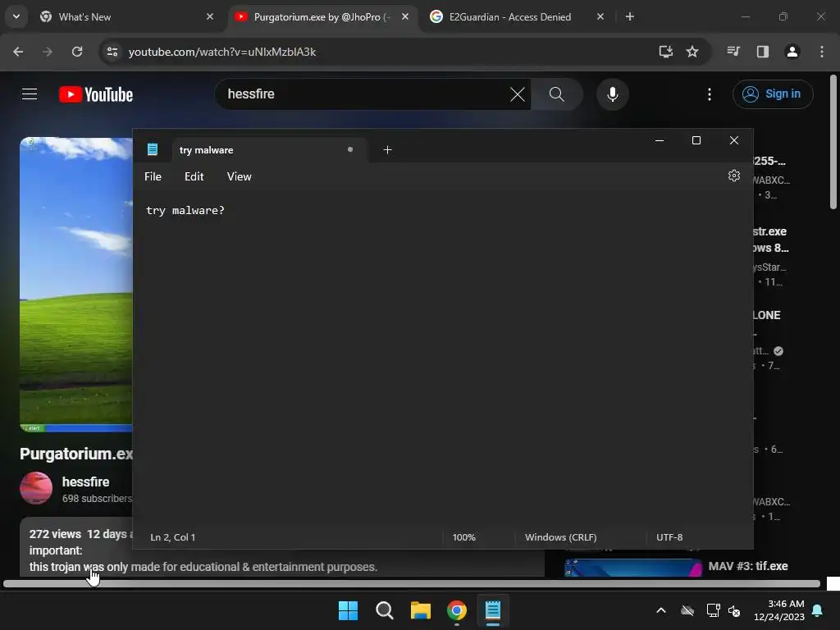Go to YouTube home via logo
840x630 pixels.
96,94
